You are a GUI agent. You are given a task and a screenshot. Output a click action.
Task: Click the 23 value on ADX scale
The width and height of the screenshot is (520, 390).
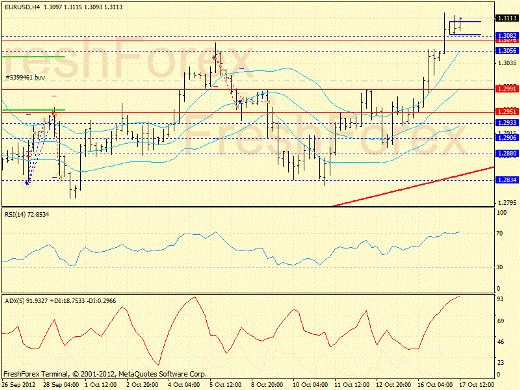500,362
